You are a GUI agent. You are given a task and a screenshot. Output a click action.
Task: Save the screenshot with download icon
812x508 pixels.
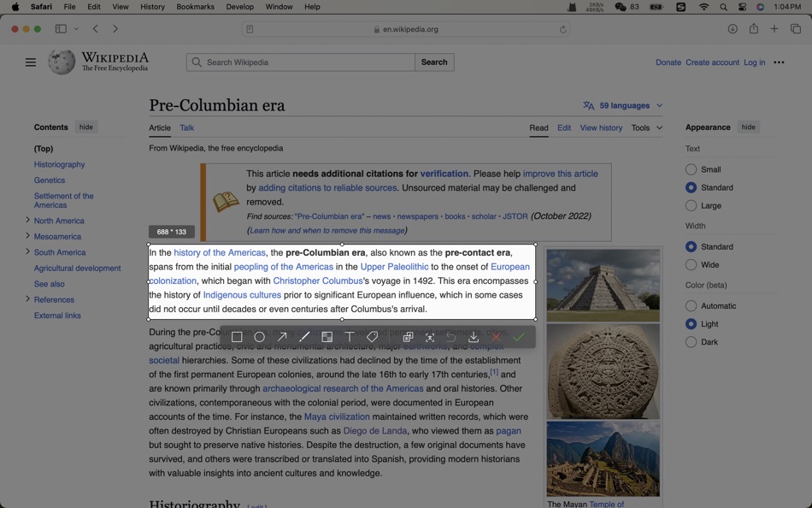474,337
